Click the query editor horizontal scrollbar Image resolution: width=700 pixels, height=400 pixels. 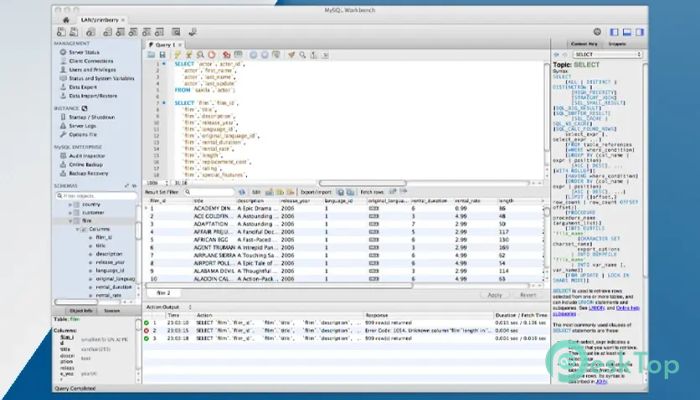coord(362,183)
